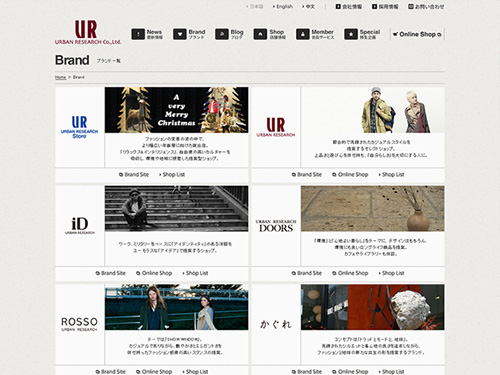Click the Blog feed icon in the navigation
The height and width of the screenshot is (375, 500).
tap(222, 34)
